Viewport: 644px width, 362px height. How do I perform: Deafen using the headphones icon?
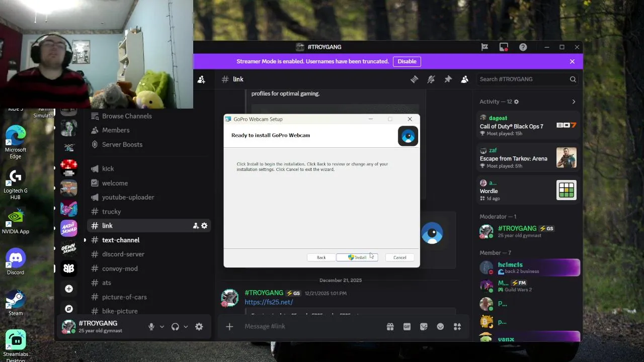(175, 327)
